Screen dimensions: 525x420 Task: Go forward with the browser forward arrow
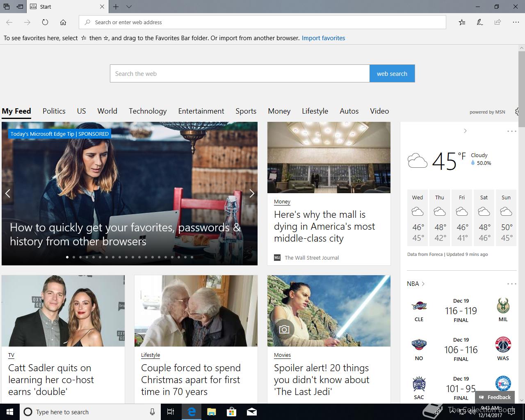pos(27,22)
